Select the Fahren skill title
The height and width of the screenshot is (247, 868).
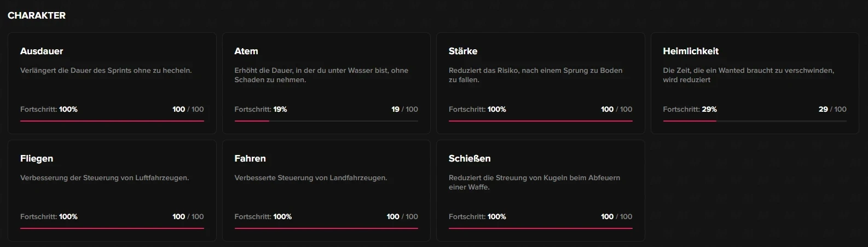(x=250, y=158)
